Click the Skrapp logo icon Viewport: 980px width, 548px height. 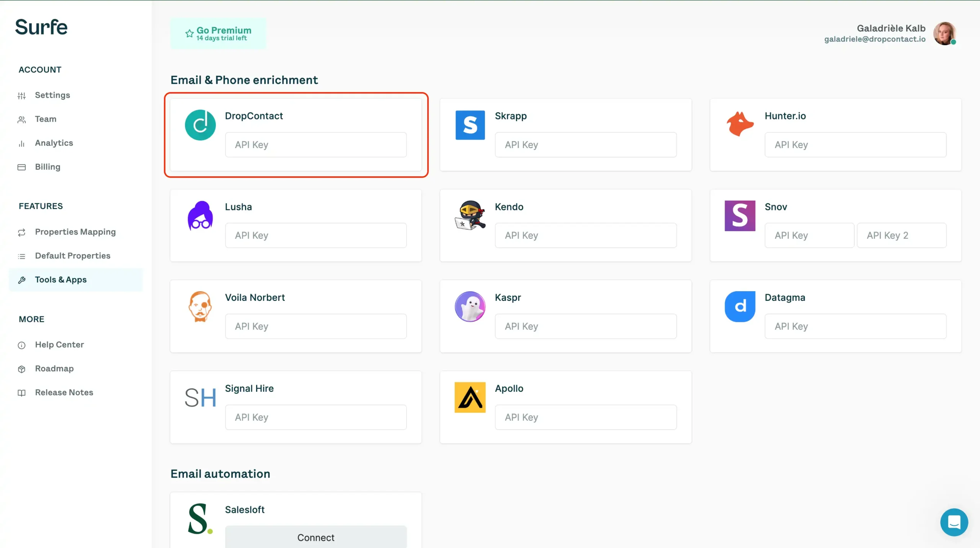(x=470, y=125)
